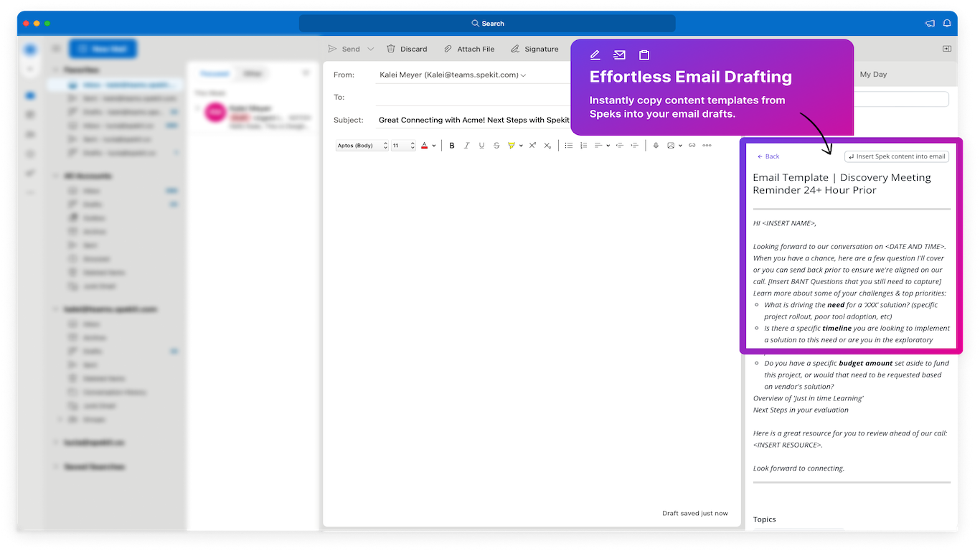Insert a bulleted list
Image resolution: width=980 pixels, height=551 pixels.
pyautogui.click(x=569, y=146)
